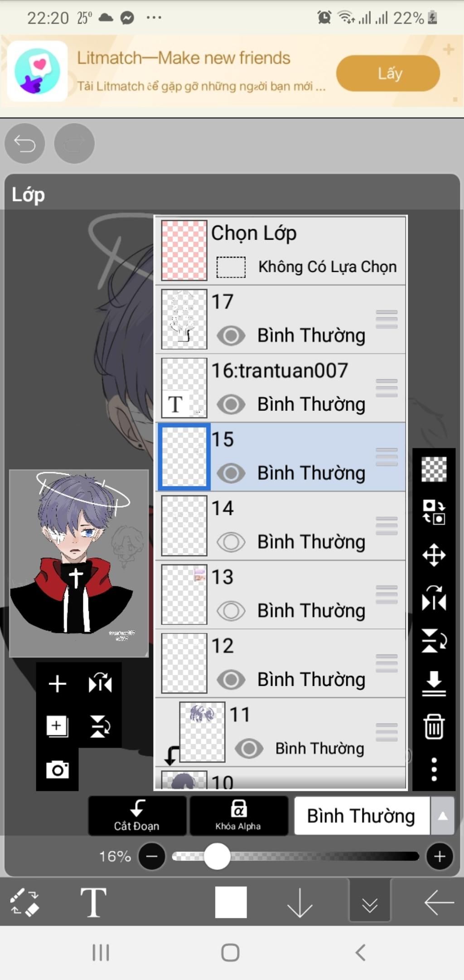The width and height of the screenshot is (464, 980).
Task: Expand blend mode arrow beside Bình Thường
Action: click(443, 816)
